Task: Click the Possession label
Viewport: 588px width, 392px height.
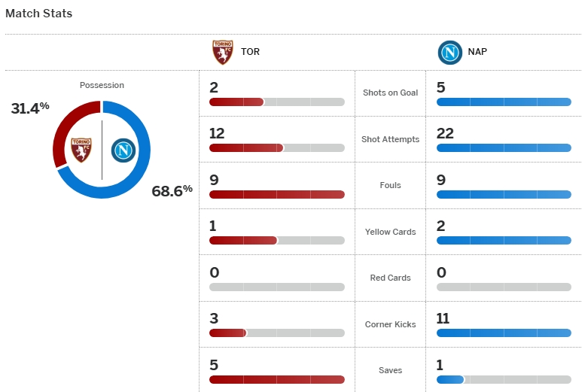Action: tap(102, 85)
